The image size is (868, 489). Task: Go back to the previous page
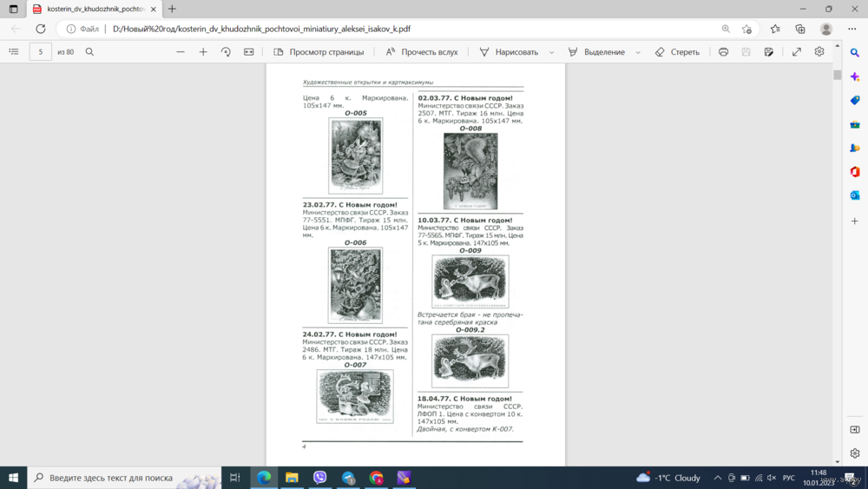tap(16, 29)
